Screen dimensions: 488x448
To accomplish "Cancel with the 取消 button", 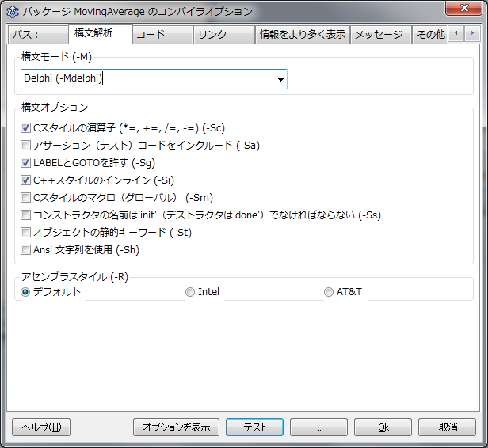I will click(447, 427).
